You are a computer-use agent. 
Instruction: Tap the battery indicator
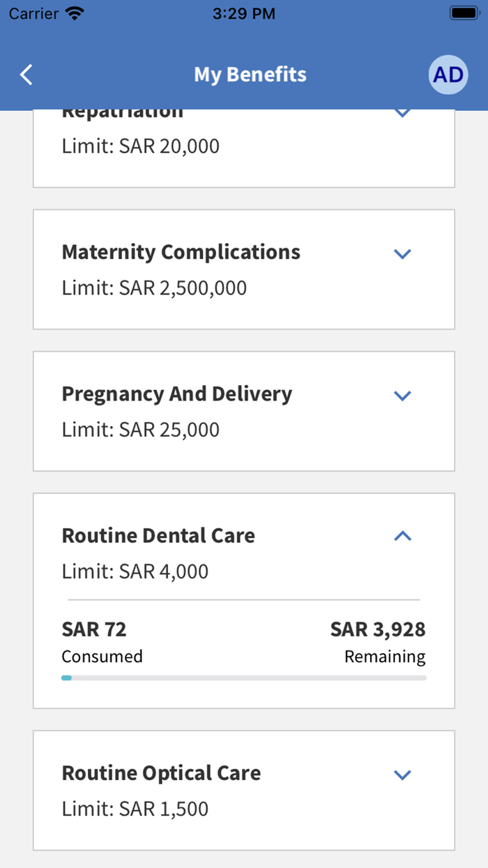pyautogui.click(x=463, y=11)
